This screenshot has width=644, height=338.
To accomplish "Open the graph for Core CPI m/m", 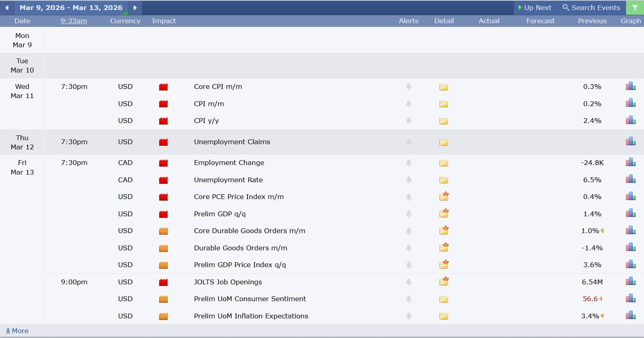I will 630,87.
